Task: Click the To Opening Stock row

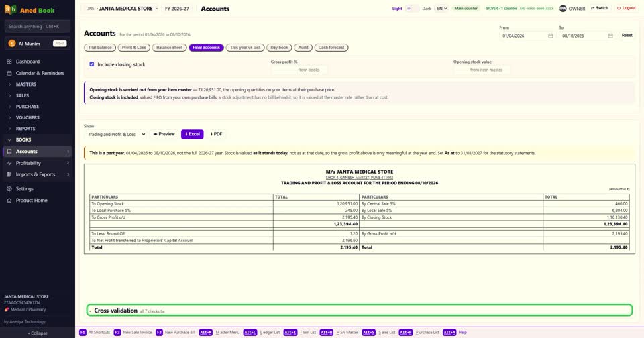Action: tap(224, 204)
